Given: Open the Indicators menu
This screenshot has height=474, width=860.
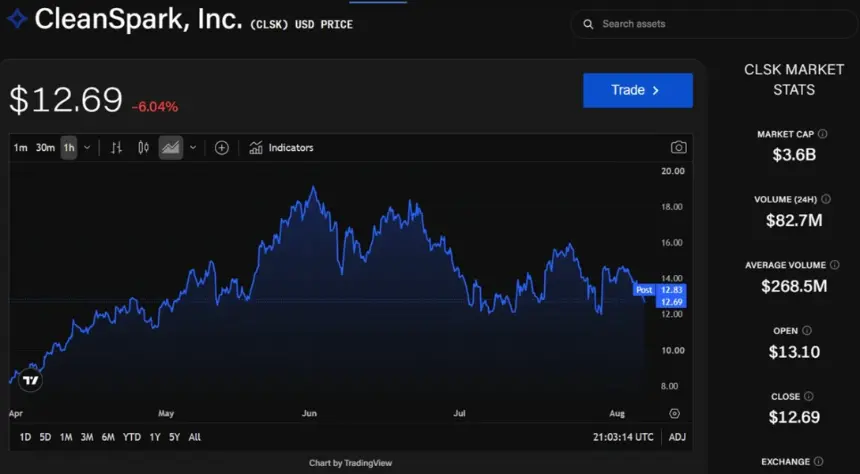Looking at the screenshot, I should point(281,148).
